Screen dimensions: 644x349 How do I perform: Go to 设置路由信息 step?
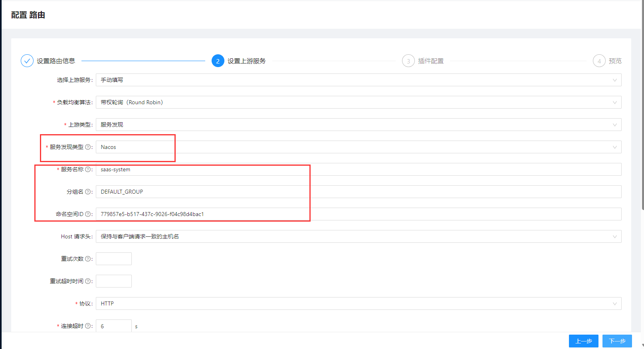point(56,61)
